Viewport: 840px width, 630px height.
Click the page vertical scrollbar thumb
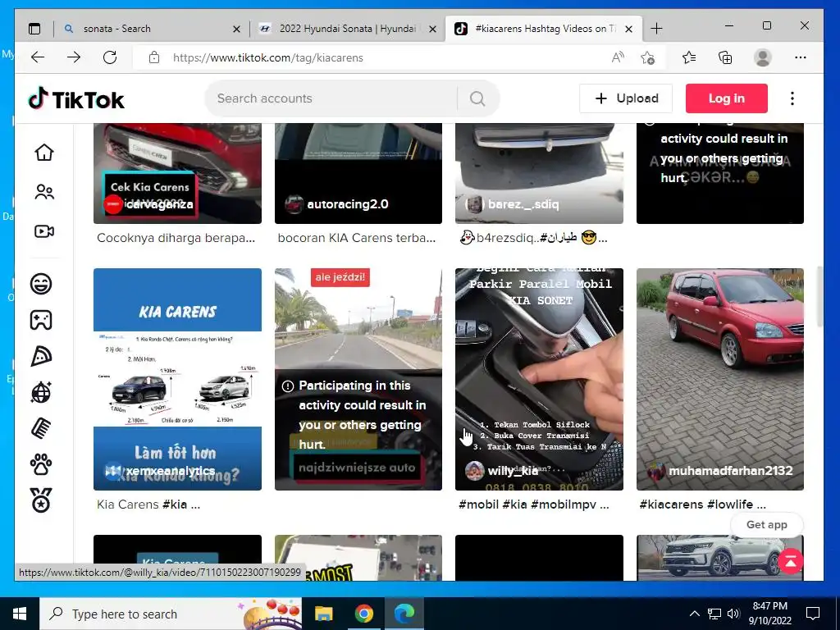click(x=819, y=295)
